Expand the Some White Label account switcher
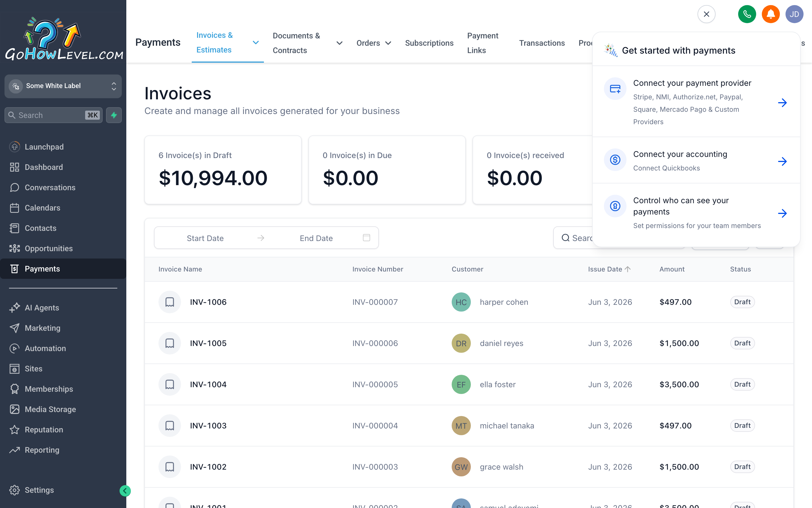The width and height of the screenshot is (812, 508). pyautogui.click(x=63, y=86)
